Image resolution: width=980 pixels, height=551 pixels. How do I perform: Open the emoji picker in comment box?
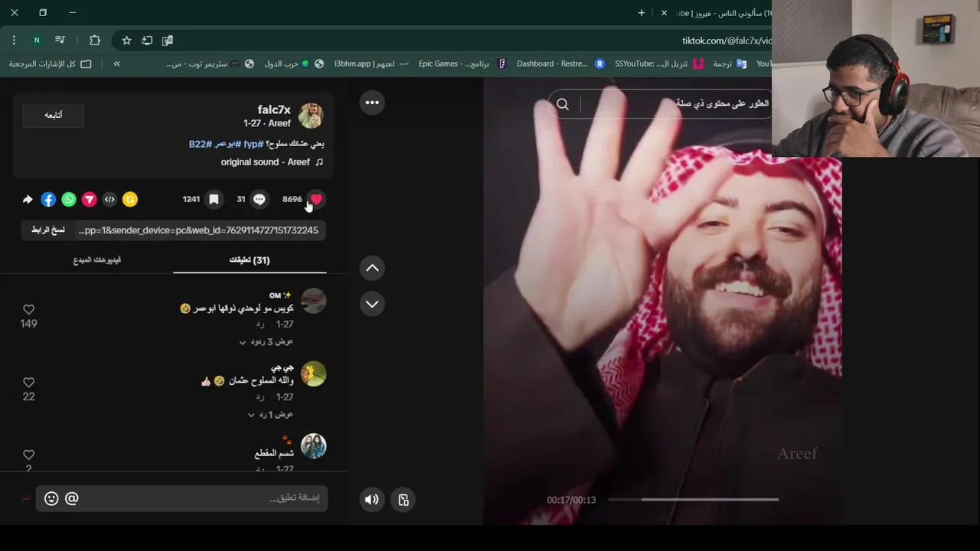click(51, 498)
